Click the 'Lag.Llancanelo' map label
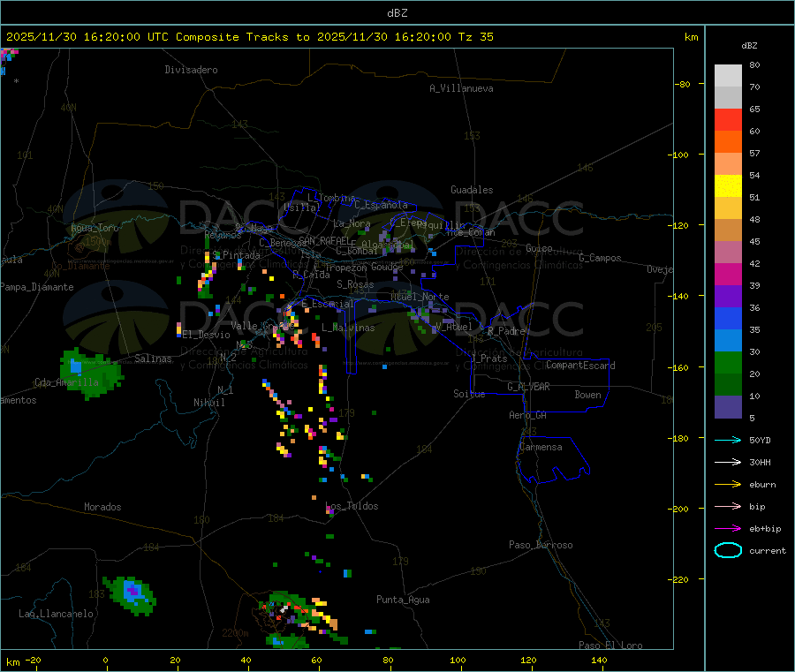 pyautogui.click(x=57, y=614)
